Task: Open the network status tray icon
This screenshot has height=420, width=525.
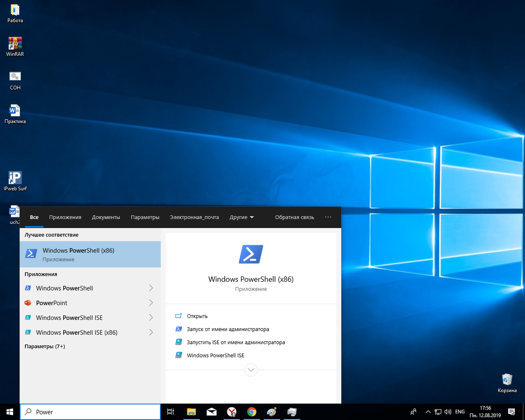Action: pos(438,412)
